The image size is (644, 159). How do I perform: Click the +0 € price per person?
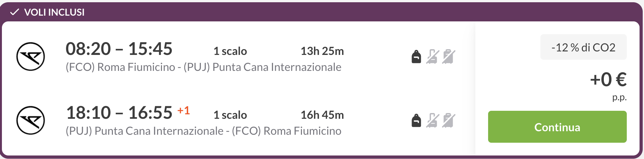[608, 79]
